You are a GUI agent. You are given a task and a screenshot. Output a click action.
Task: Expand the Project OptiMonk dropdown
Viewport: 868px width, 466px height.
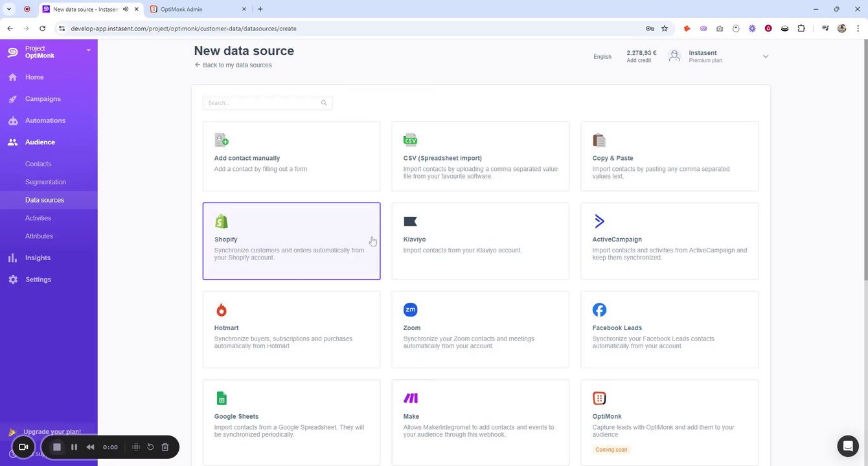coord(89,50)
